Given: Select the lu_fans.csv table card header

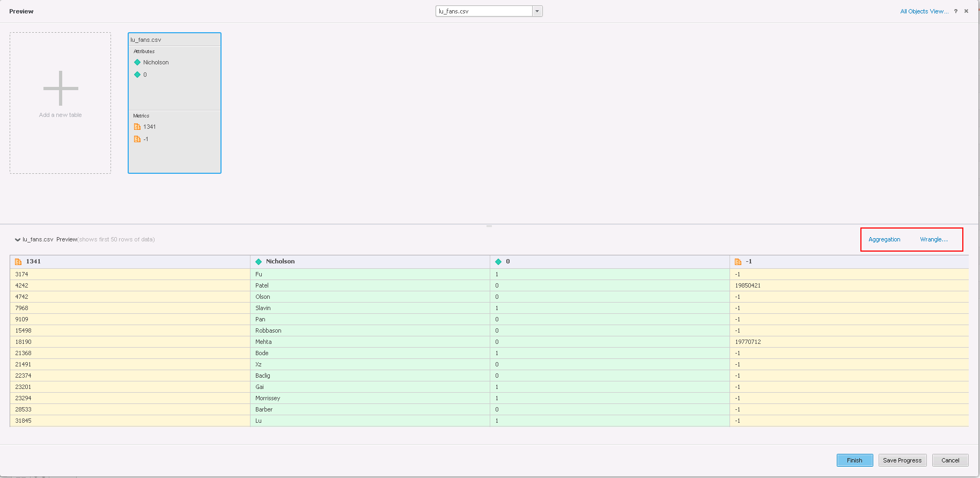Looking at the screenshot, I should (174, 40).
